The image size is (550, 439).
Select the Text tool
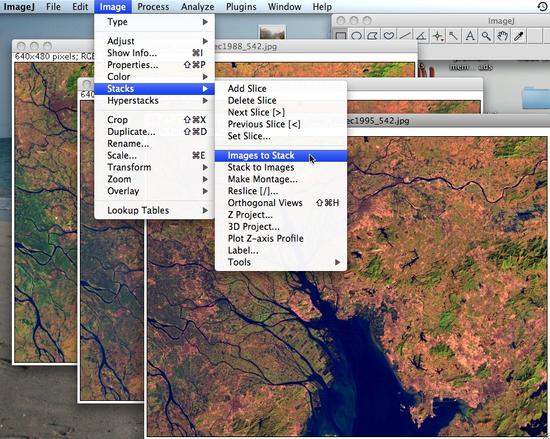coord(470,36)
